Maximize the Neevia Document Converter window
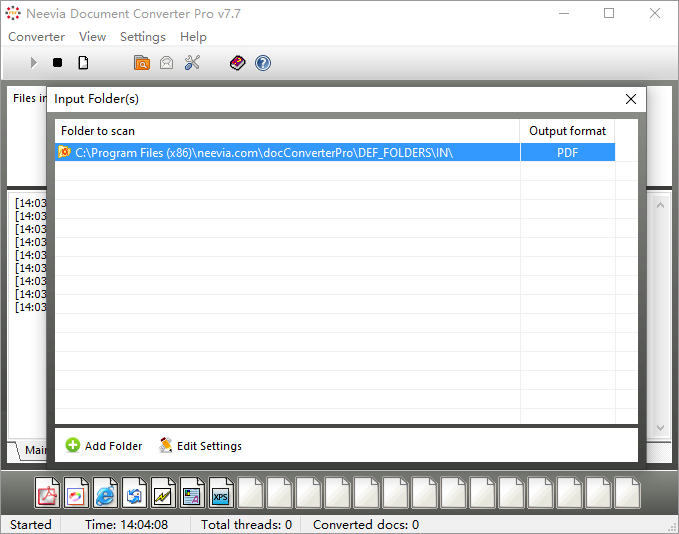The width and height of the screenshot is (679, 534). [609, 13]
